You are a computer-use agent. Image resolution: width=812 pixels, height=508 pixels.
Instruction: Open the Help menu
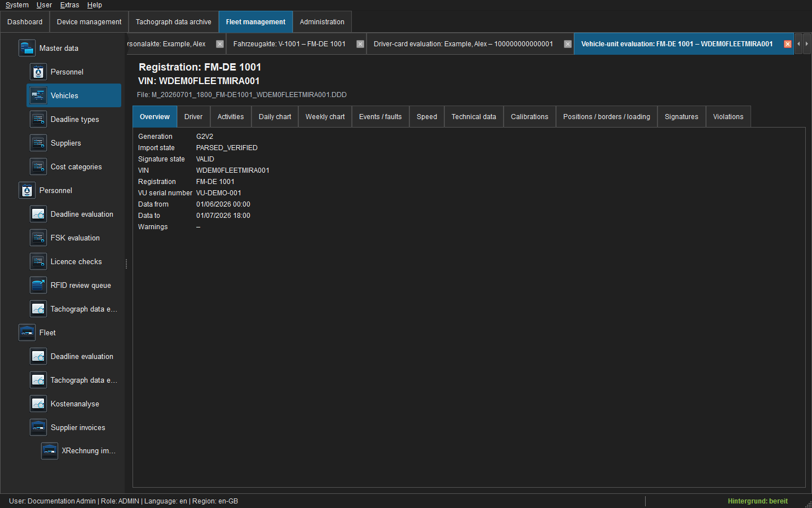pyautogui.click(x=94, y=5)
